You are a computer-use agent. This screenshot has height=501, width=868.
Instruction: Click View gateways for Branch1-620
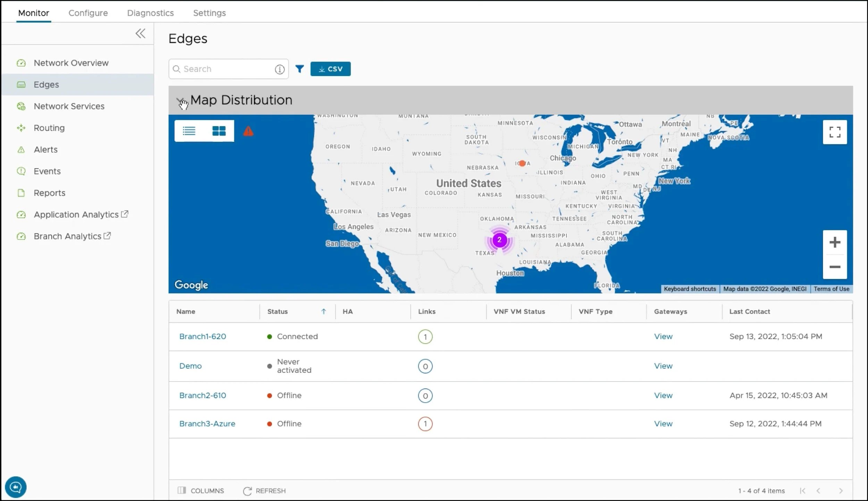663,336
